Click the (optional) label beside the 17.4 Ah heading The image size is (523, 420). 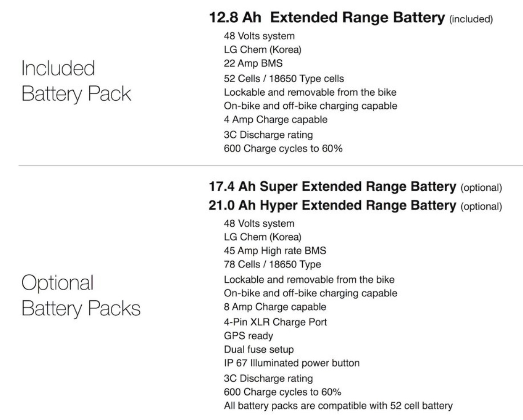[x=481, y=188]
